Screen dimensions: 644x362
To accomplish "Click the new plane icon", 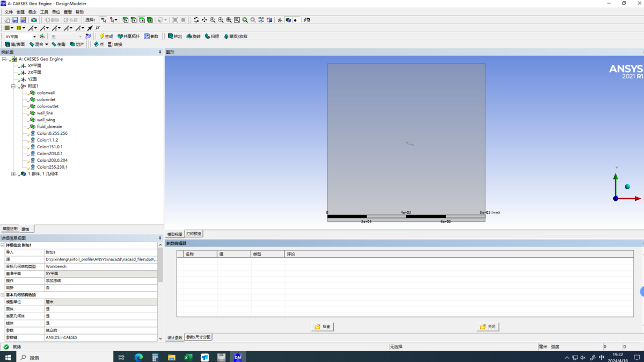I will point(42,37).
